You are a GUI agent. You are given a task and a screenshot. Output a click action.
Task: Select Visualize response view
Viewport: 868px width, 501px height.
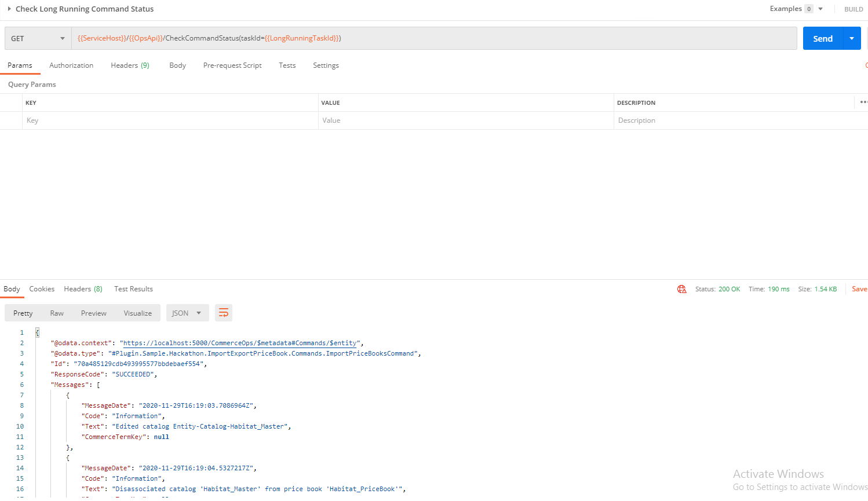138,313
